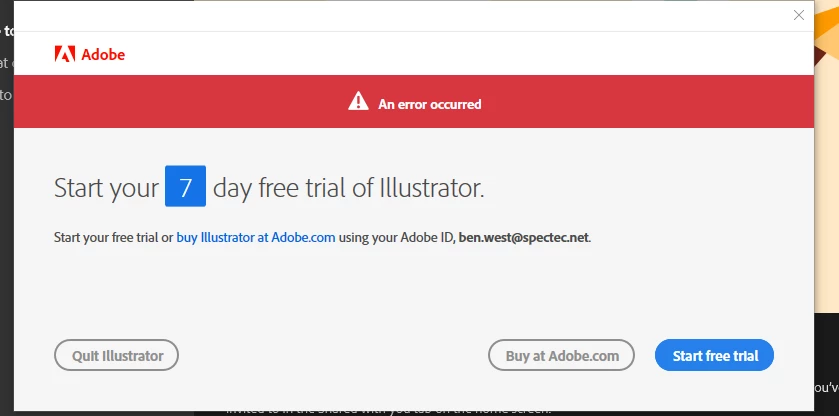Click the warning triangle icon
This screenshot has width=839, height=416.
[358, 101]
